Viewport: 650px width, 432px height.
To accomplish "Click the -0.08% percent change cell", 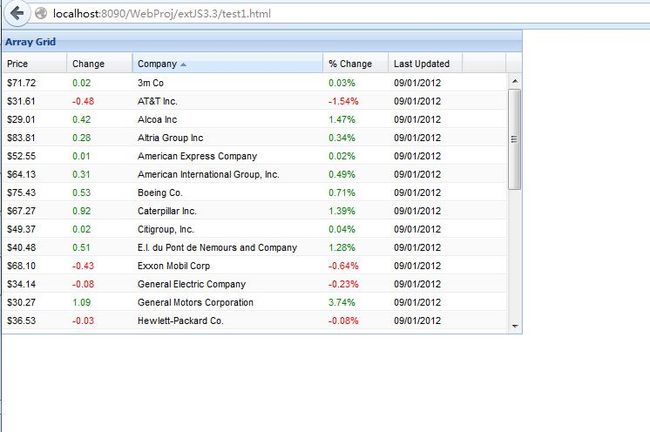I will [x=343, y=320].
